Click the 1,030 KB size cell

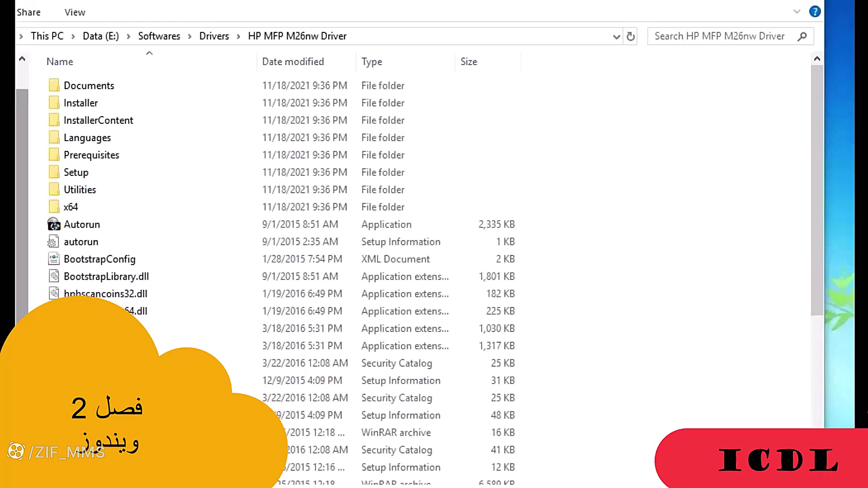(496, 328)
